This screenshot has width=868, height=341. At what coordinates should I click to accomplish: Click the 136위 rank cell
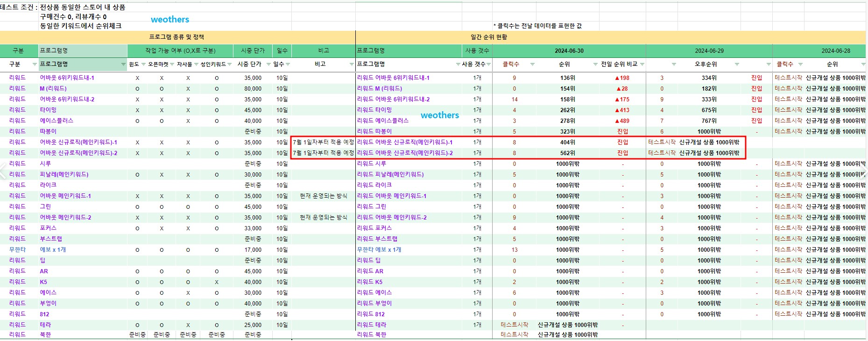pos(568,78)
